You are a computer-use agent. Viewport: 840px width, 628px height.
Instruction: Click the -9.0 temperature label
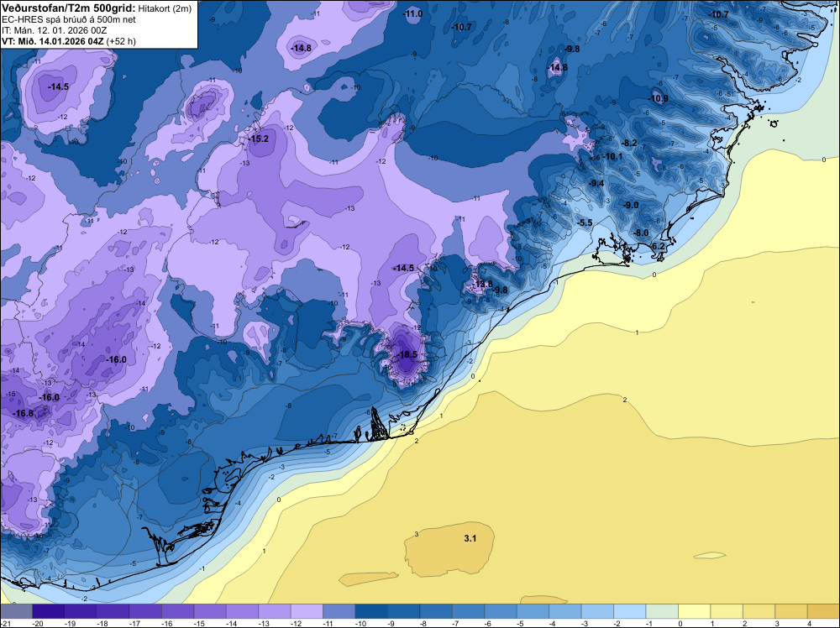click(x=631, y=205)
